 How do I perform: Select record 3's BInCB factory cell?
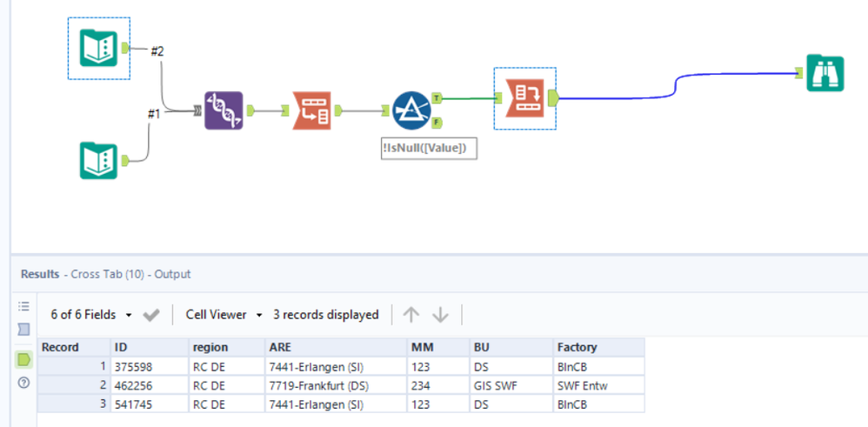pos(599,404)
